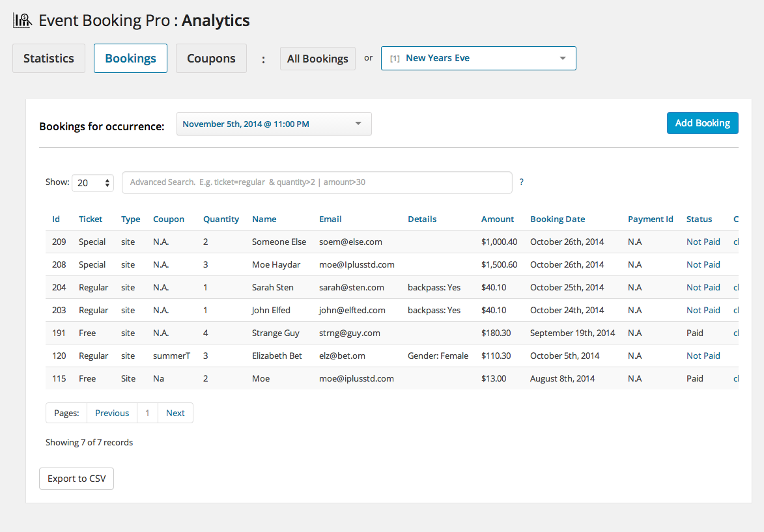764x532 pixels.
Task: Open the occurrence date dropdown
Action: [x=274, y=123]
